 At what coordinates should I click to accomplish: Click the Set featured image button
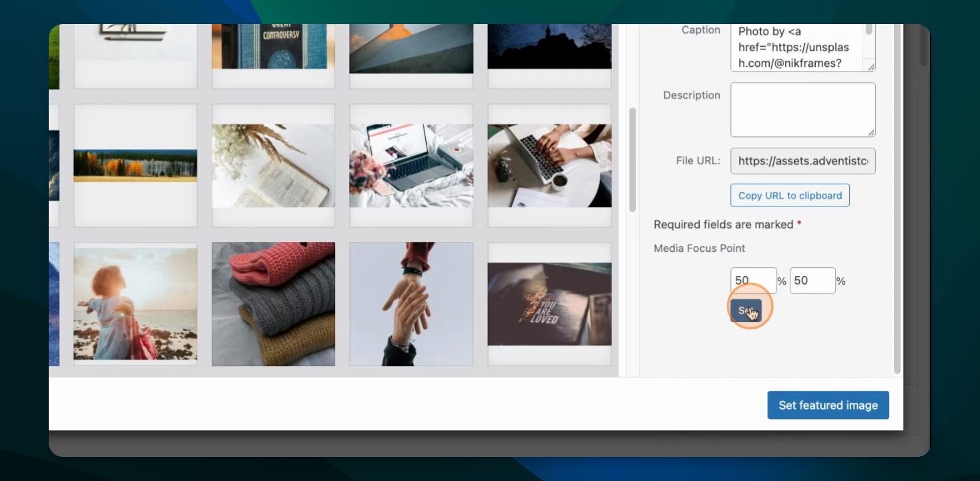[x=828, y=405]
